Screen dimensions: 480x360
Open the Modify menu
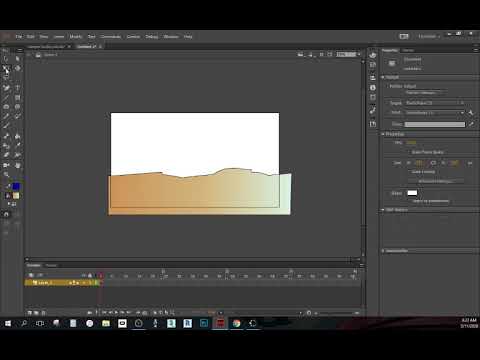click(76, 36)
